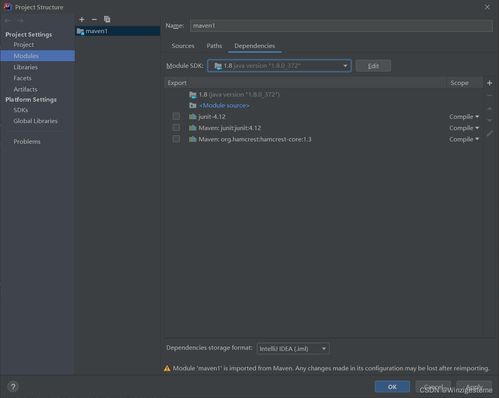Viewport: 499px width, 398px height.
Task: Switch to the Sources tab
Action: [x=183, y=46]
